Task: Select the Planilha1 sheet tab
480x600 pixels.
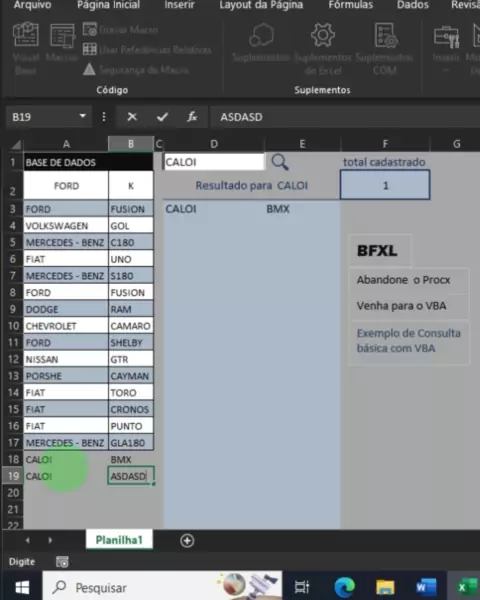Action: pos(119,540)
